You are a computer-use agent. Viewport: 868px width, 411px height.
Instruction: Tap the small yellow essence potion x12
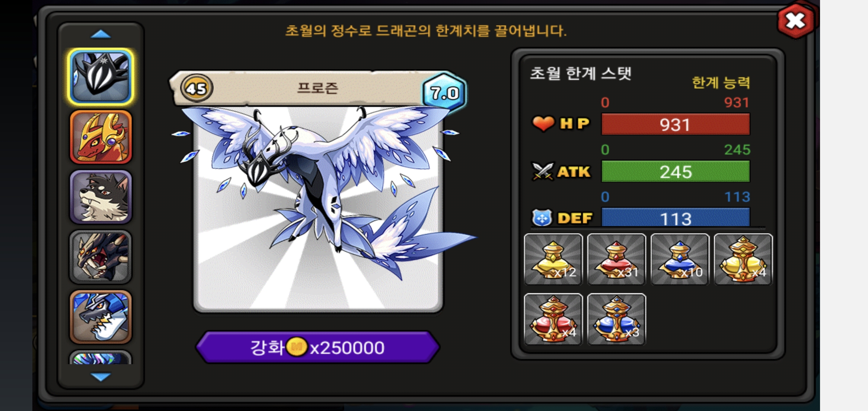click(x=553, y=259)
